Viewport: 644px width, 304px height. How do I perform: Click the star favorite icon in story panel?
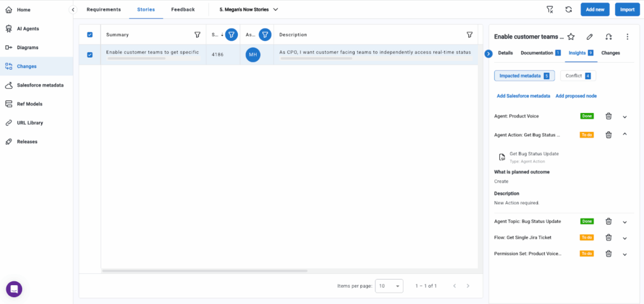[x=571, y=37]
